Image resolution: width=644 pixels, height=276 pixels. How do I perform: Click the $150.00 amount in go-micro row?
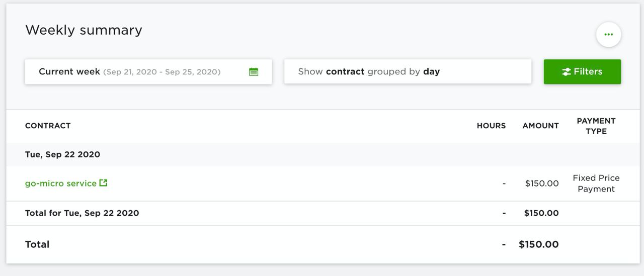(542, 183)
